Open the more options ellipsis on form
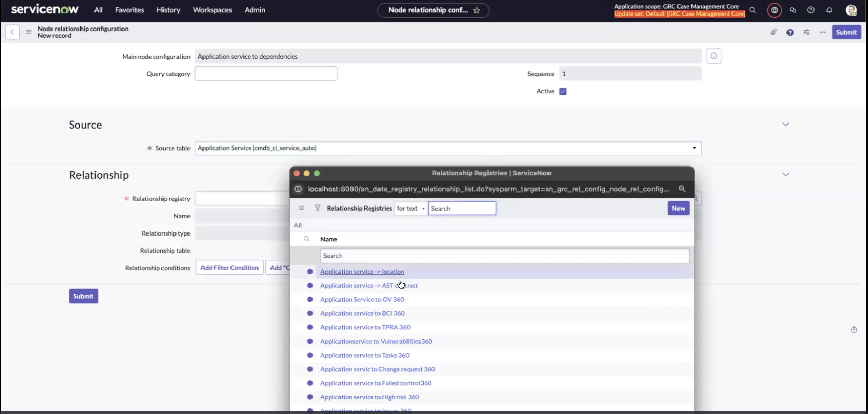Viewport: 868px width, 414px height. pyautogui.click(x=823, y=32)
